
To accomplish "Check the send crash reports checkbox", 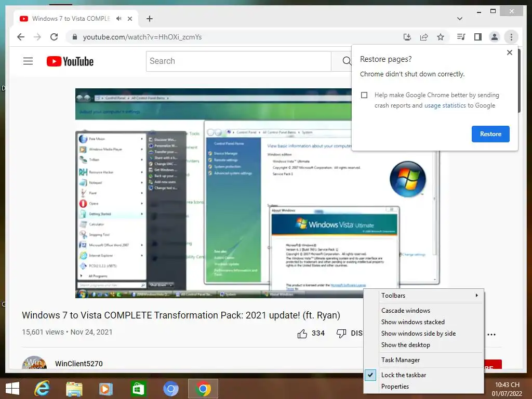I will [x=364, y=95].
